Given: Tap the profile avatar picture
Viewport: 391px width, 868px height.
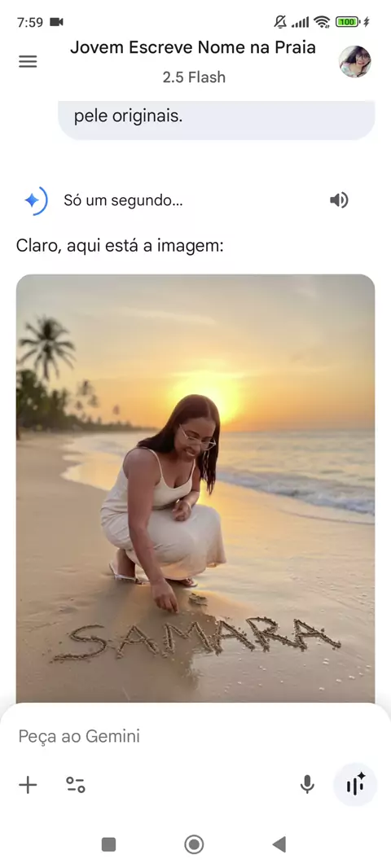Looking at the screenshot, I should coord(354,61).
